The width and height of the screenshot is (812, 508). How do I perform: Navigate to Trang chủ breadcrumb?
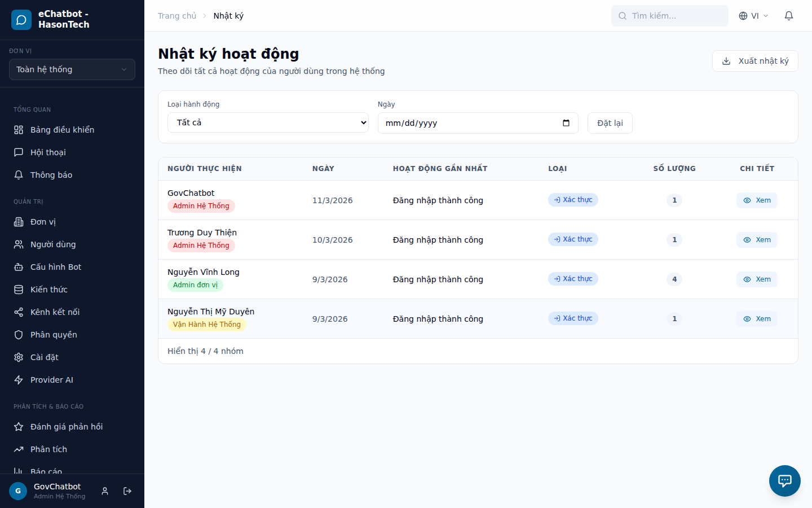[177, 15]
